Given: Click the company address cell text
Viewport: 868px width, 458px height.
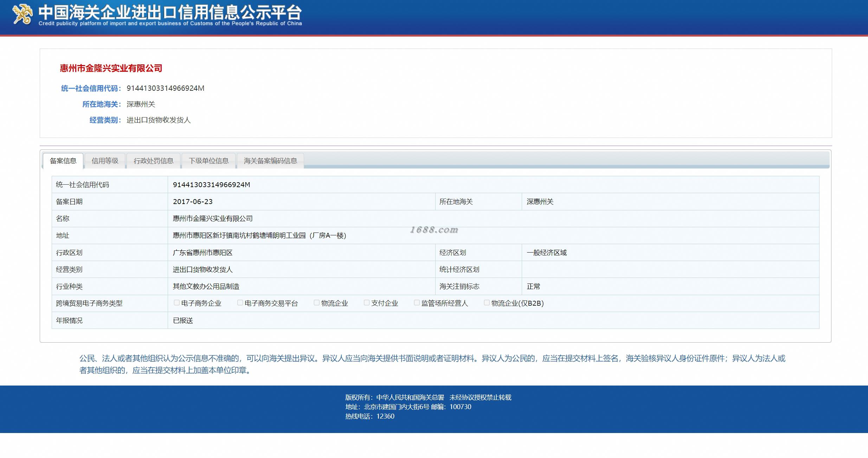Looking at the screenshot, I should point(259,235).
